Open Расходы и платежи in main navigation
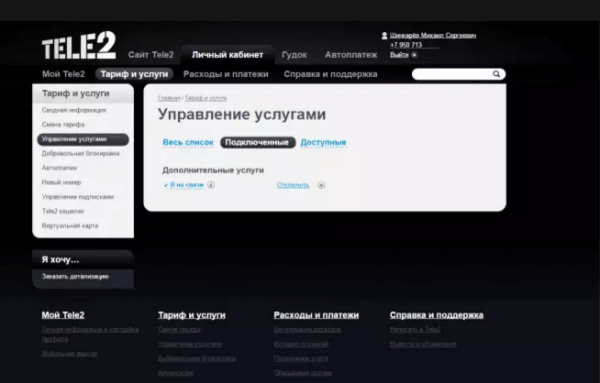The width and height of the screenshot is (600, 383). tap(226, 74)
